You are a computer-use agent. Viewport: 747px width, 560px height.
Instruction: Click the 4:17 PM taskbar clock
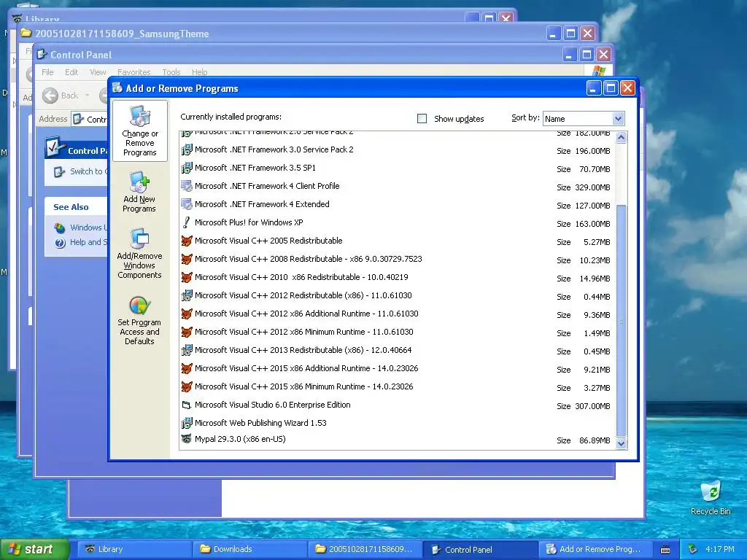[720, 550]
